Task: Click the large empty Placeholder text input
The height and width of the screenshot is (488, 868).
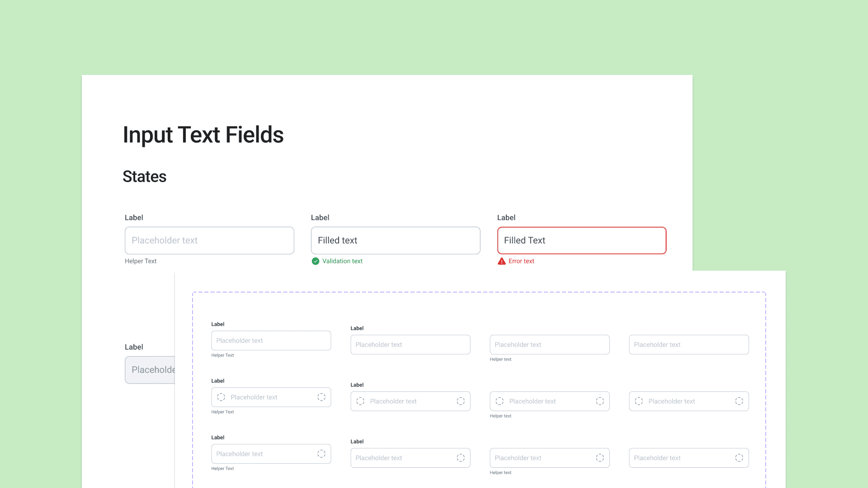Action: click(x=209, y=240)
